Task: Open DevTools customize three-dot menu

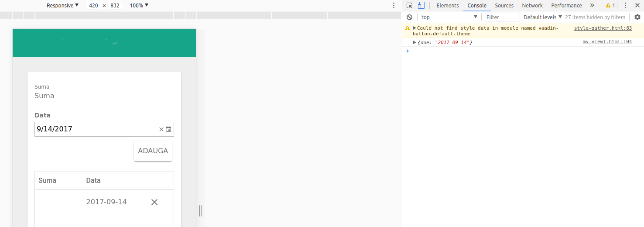Action: (x=625, y=6)
